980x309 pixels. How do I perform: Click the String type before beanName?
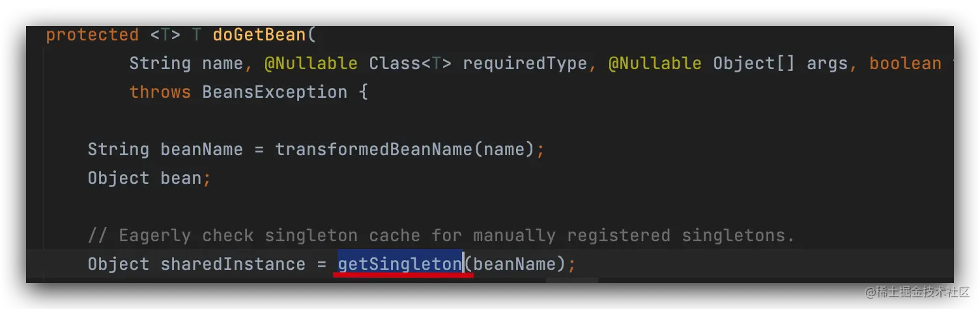[x=119, y=149]
